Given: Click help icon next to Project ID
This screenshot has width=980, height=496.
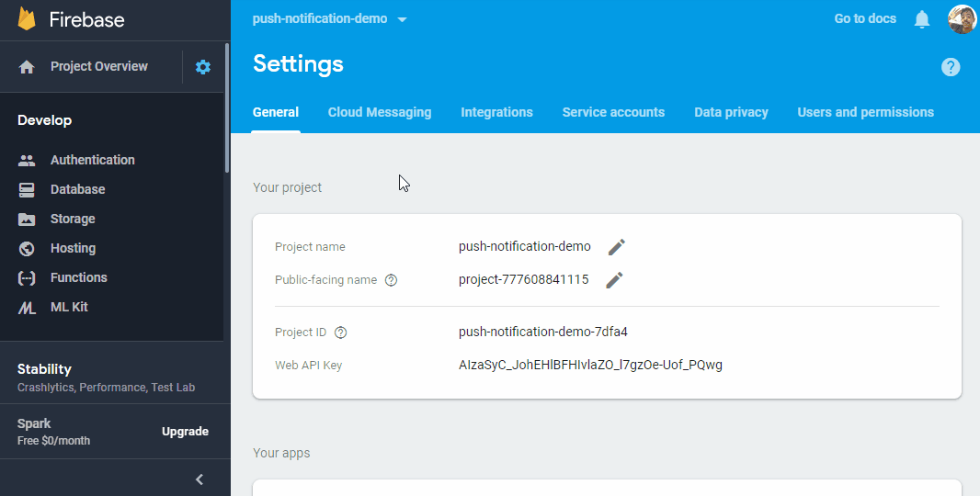Looking at the screenshot, I should click(x=341, y=333).
